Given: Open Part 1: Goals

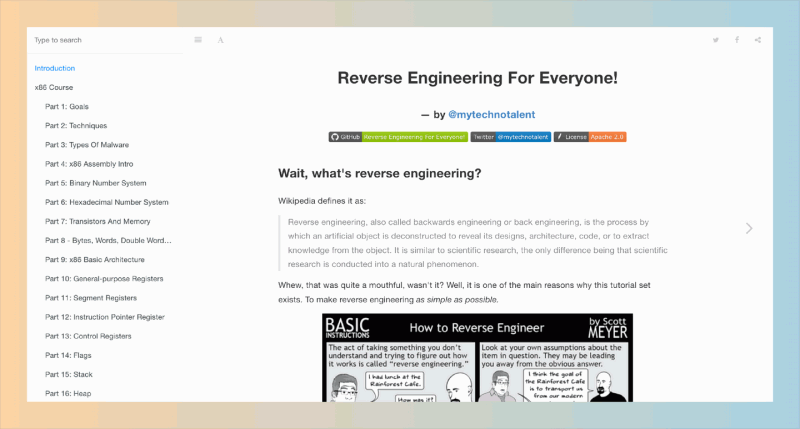Looking at the screenshot, I should 67,107.
